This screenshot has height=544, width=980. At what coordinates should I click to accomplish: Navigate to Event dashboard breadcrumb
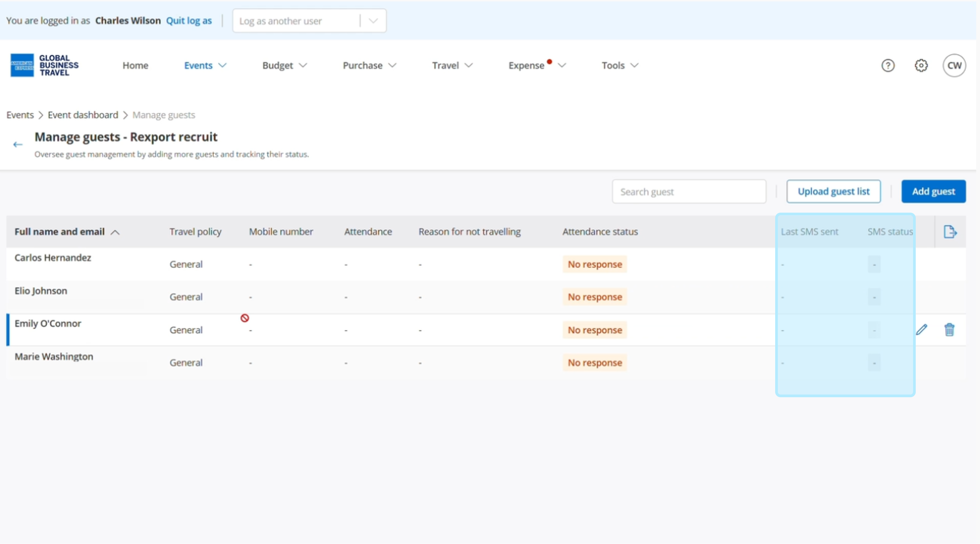click(83, 115)
